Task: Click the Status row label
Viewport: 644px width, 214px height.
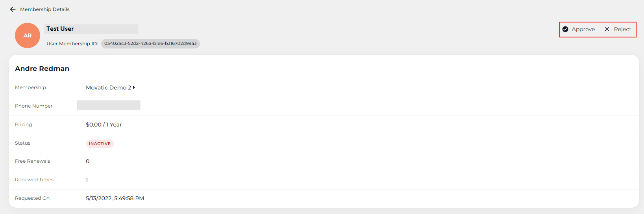Action: tap(23, 143)
